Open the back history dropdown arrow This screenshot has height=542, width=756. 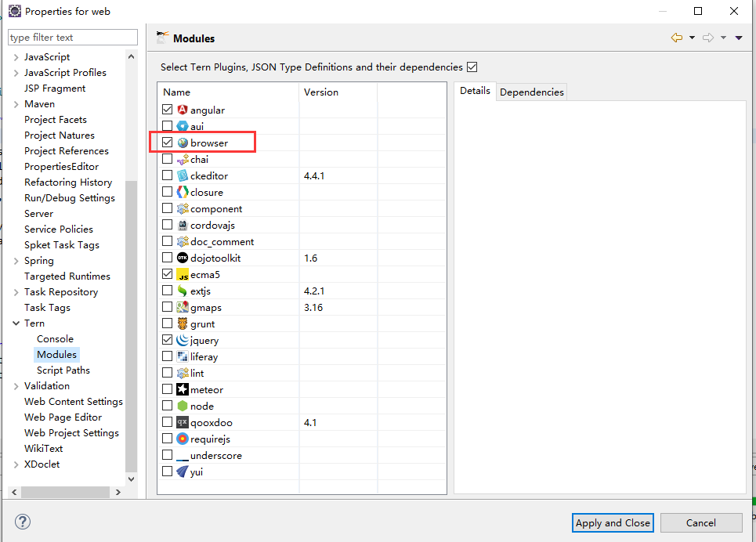point(692,38)
